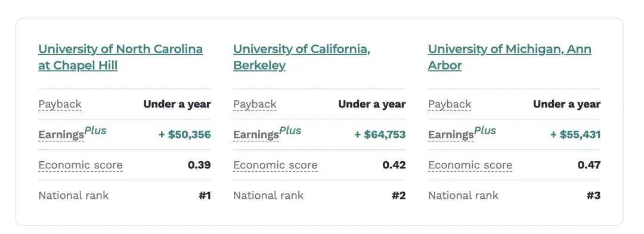Select the + $50,356 earnings value
The height and width of the screenshot is (234, 644).
(185, 134)
